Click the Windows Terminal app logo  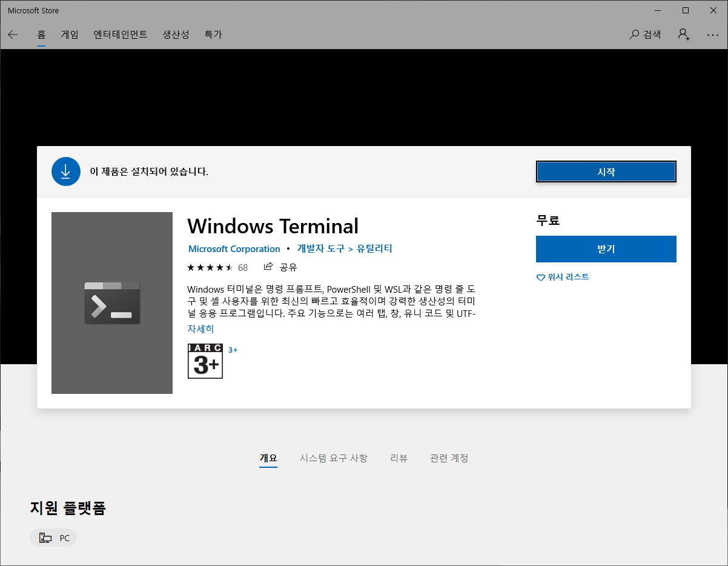(x=112, y=303)
